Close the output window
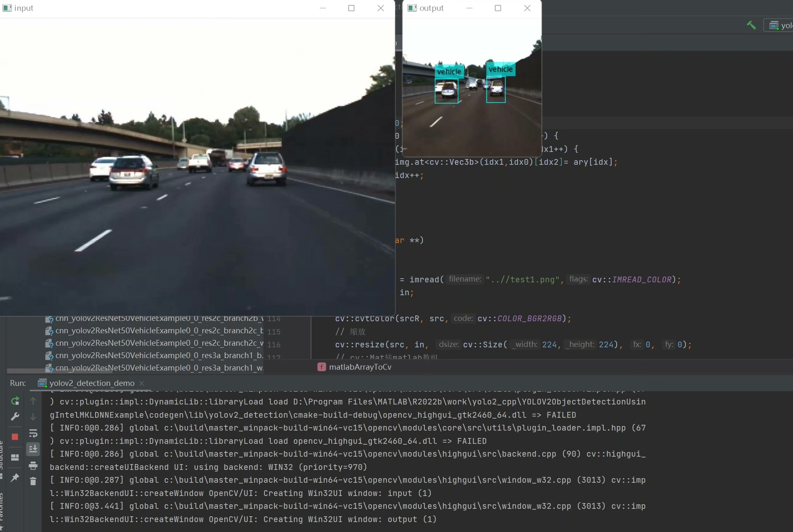793x532 pixels. [527, 8]
